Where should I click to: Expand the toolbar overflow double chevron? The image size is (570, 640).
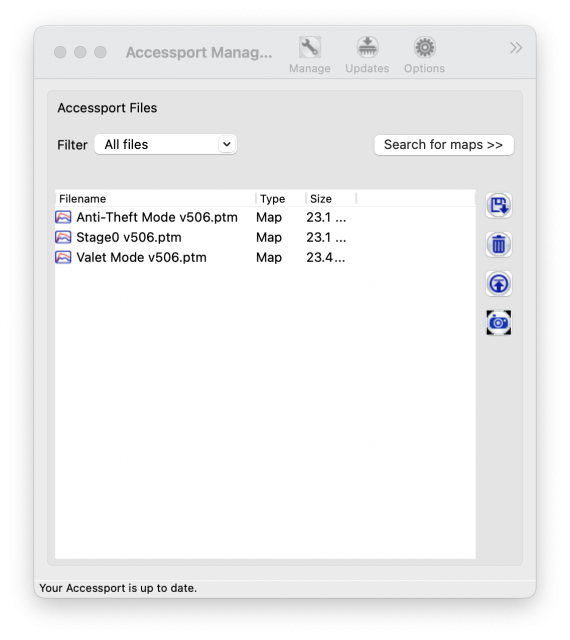516,48
